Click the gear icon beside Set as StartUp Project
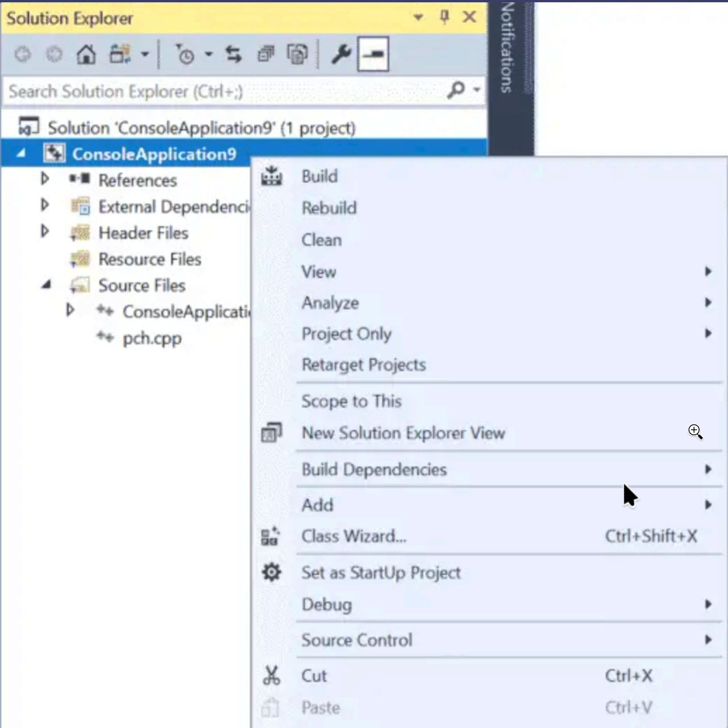The image size is (728, 728). 272,572
